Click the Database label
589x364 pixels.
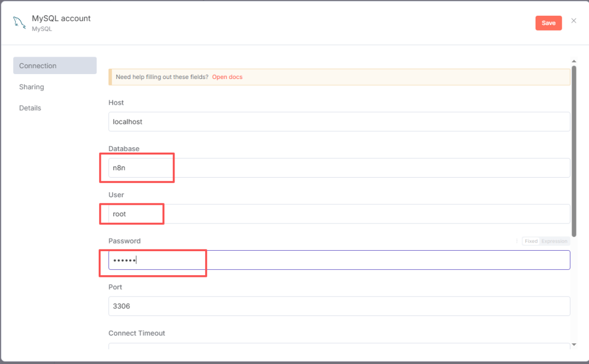[124, 149]
